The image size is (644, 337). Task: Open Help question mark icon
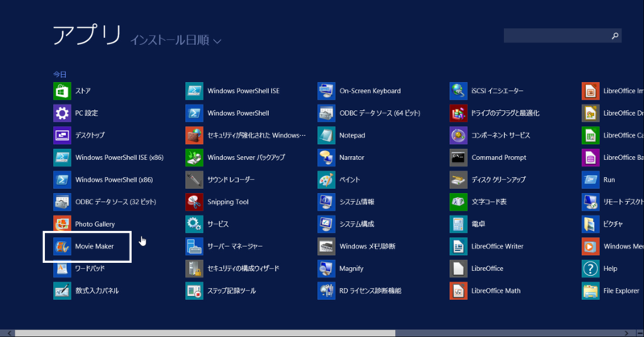591,269
